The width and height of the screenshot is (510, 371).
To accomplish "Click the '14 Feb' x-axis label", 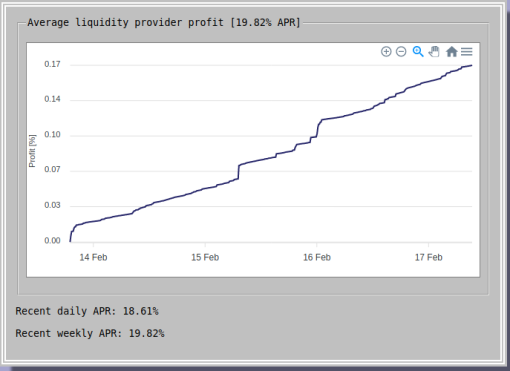I will (93, 257).
